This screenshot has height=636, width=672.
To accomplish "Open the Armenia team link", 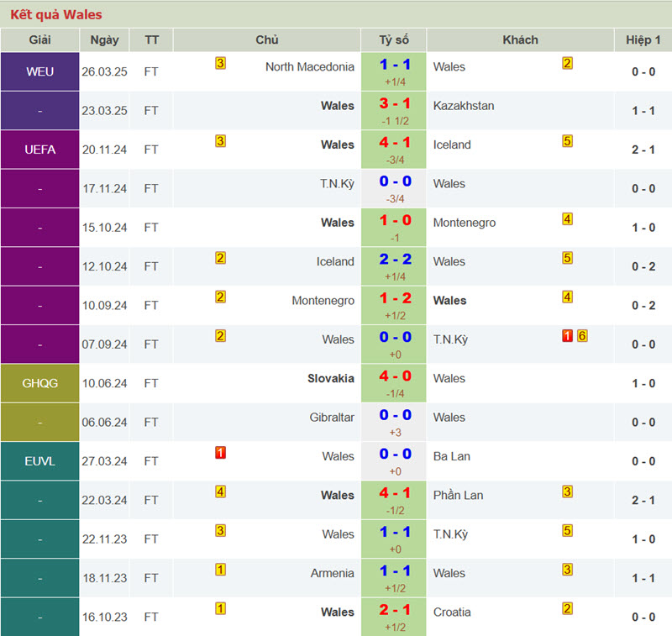I will 332,574.
